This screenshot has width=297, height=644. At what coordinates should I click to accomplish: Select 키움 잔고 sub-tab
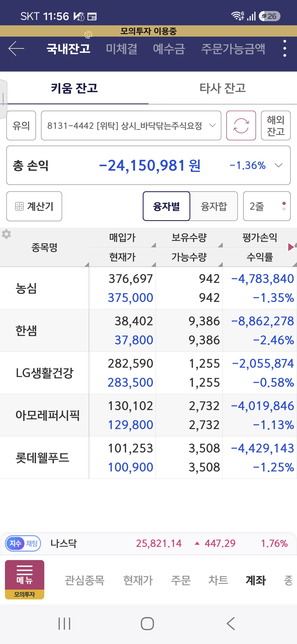(x=74, y=88)
